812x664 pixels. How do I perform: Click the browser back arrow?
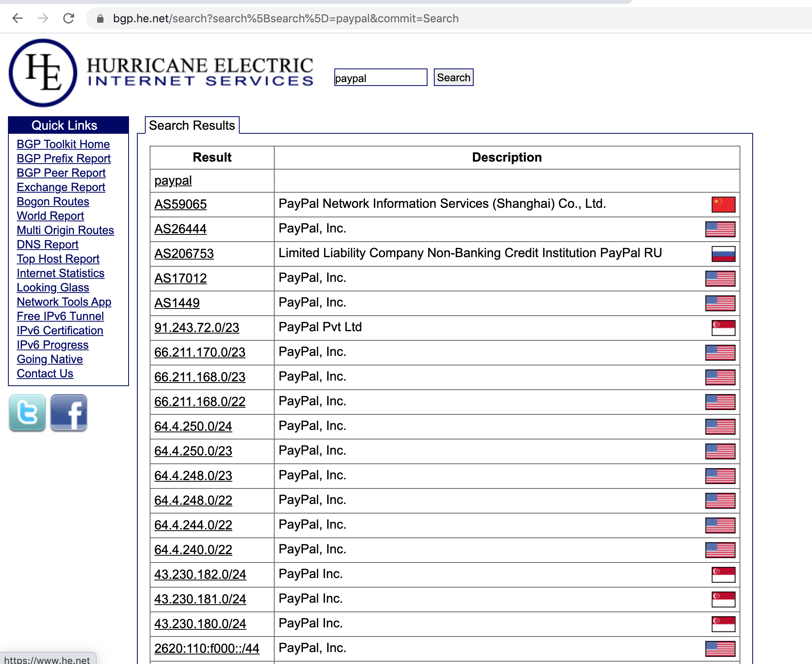[x=18, y=18]
